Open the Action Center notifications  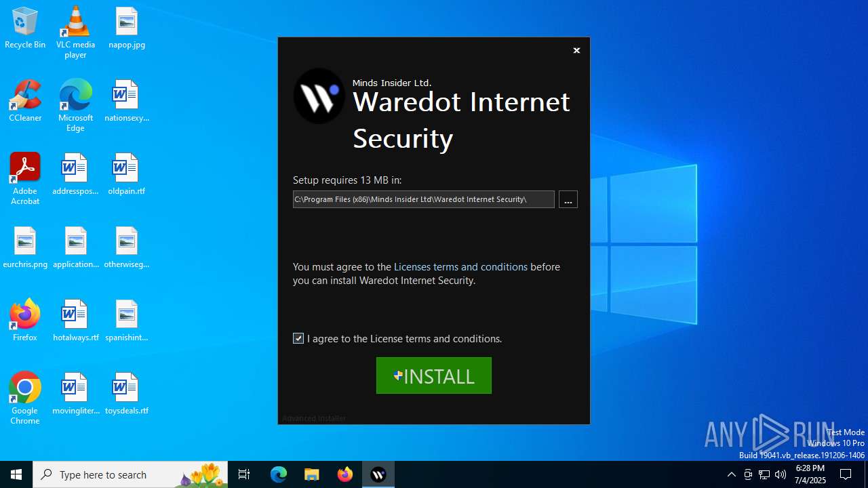(846, 474)
